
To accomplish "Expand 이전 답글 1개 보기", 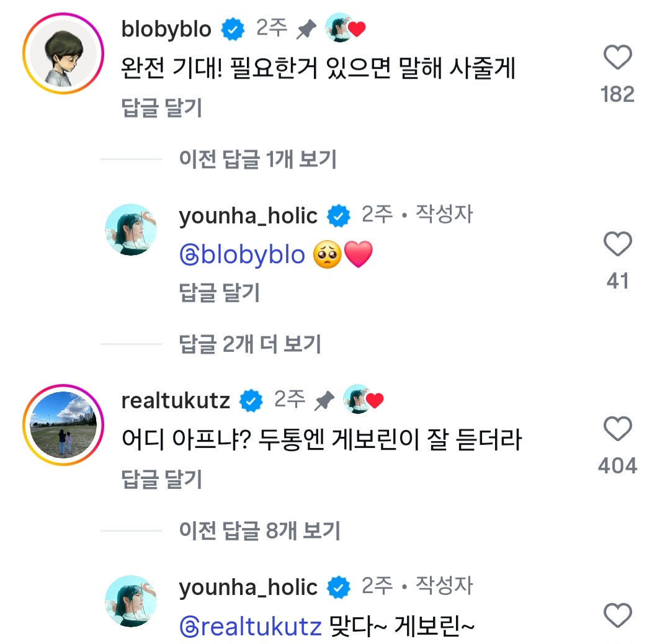I will 257,159.
